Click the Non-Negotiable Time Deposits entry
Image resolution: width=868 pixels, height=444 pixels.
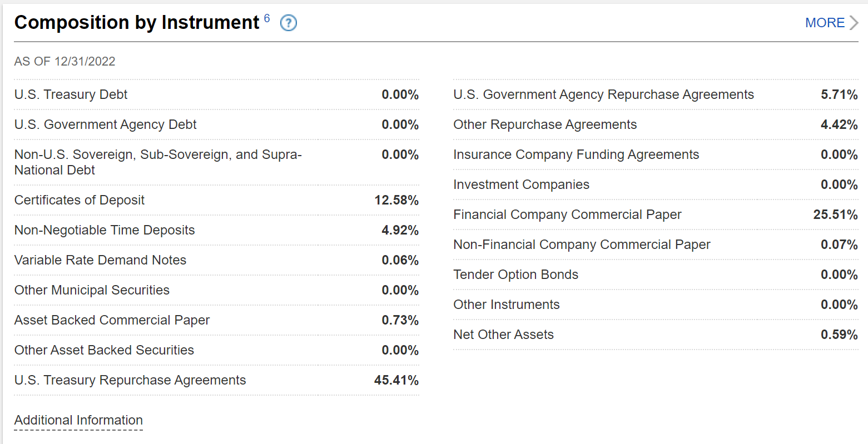(x=105, y=230)
